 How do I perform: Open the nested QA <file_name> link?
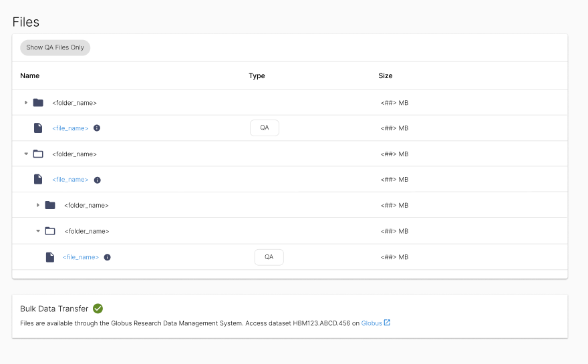click(x=81, y=257)
